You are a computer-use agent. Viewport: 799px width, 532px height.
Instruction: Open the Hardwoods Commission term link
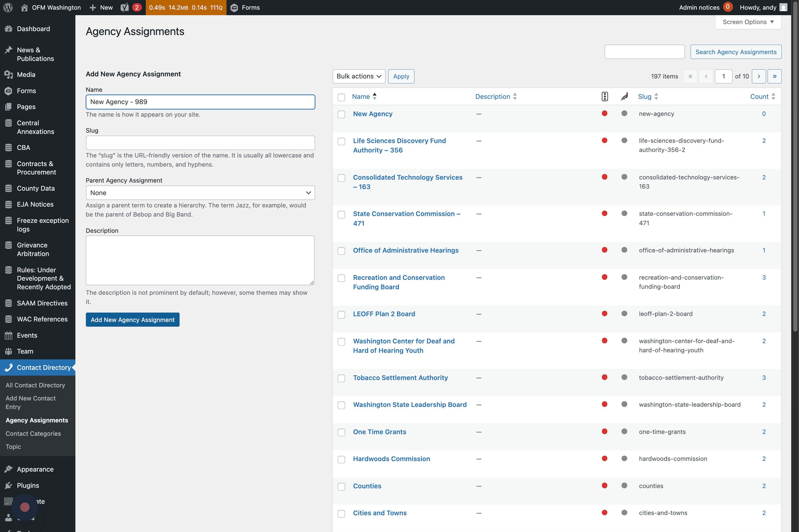click(391, 459)
